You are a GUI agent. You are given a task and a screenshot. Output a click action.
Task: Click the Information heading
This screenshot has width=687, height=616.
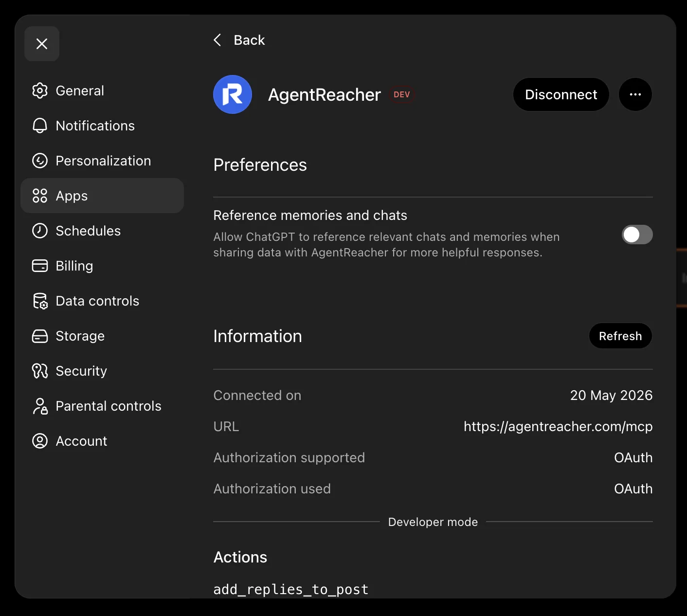click(257, 336)
